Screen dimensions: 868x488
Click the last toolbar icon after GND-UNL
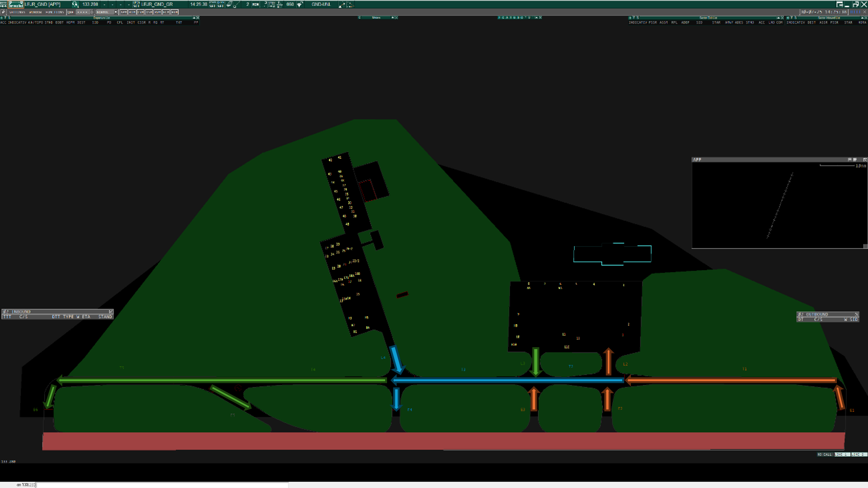click(351, 4)
